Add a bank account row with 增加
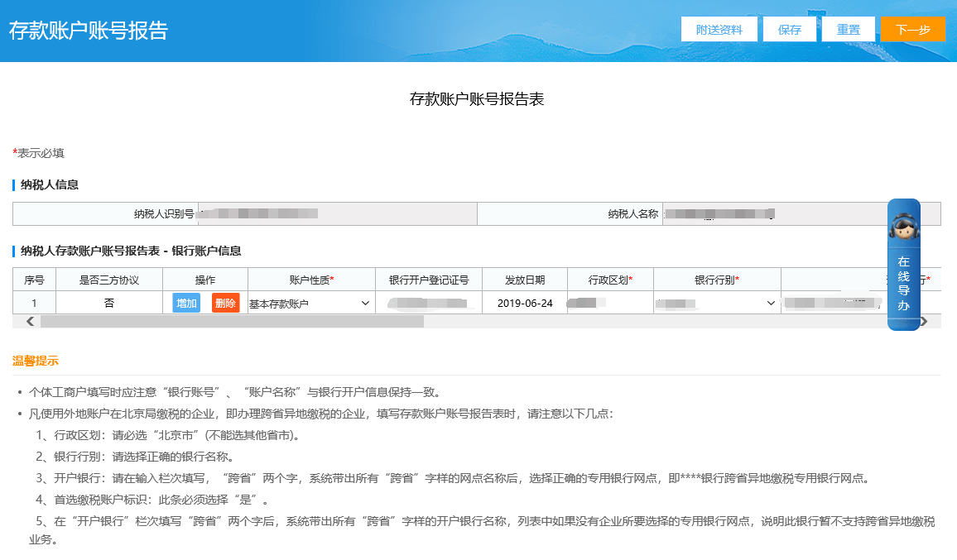The width and height of the screenshot is (957, 560). (186, 304)
